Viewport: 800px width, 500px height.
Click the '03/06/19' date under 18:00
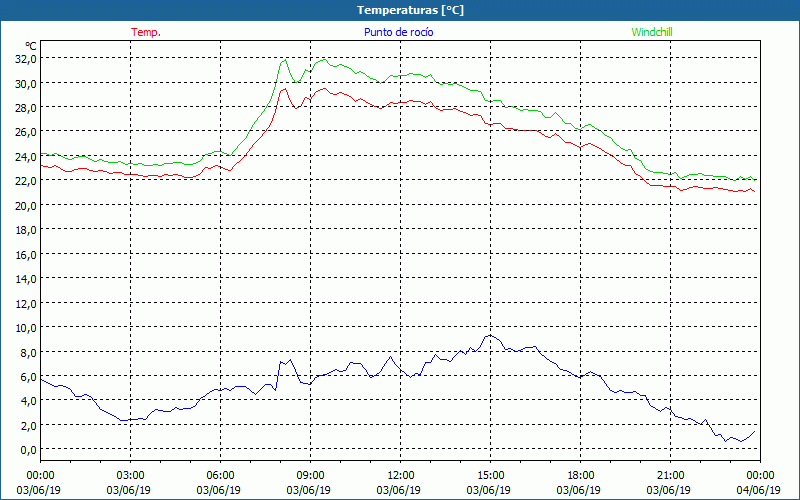coord(579,490)
